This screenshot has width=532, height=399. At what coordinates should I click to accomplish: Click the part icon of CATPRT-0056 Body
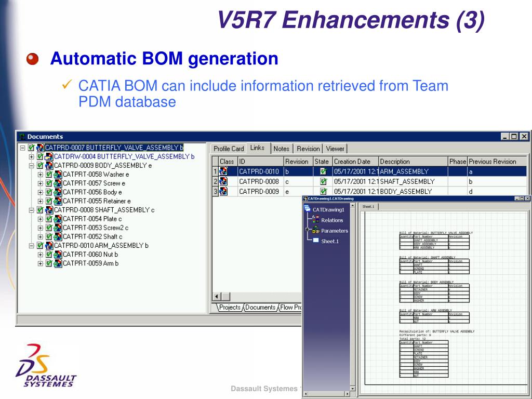58,192
